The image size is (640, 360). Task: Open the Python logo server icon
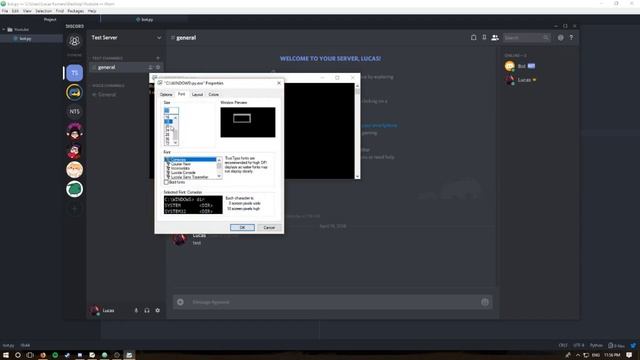[x=74, y=93]
